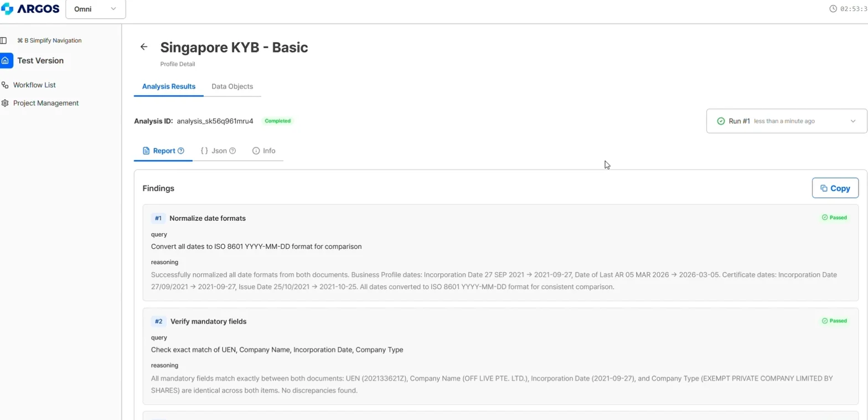This screenshot has height=420, width=868.
Task: Open the Omni dropdown selector
Action: 95,9
